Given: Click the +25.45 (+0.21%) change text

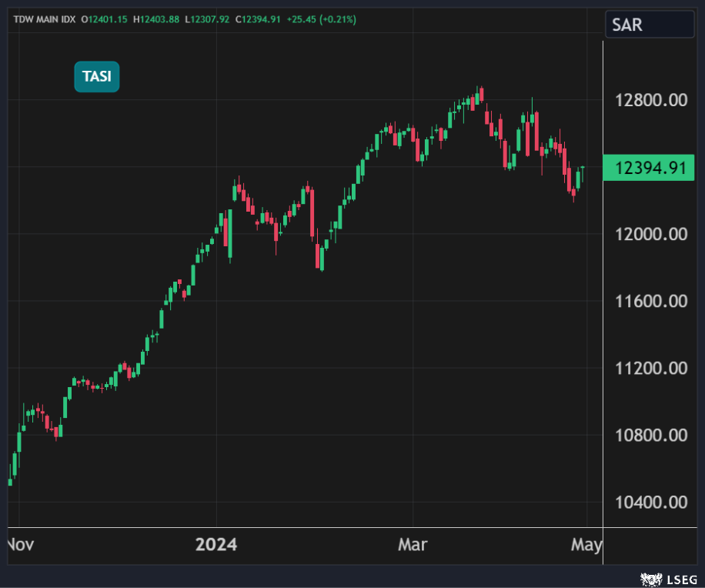Looking at the screenshot, I should coord(322,19).
